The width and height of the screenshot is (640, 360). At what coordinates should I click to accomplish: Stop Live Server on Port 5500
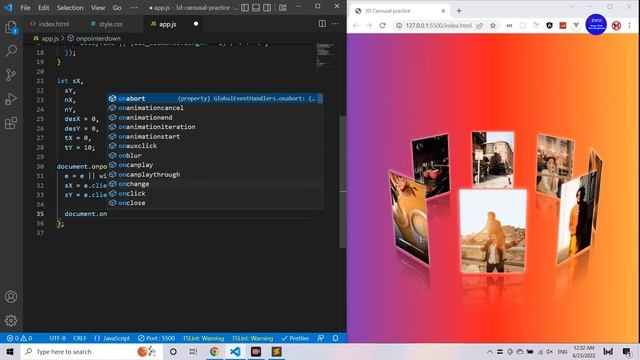coord(156,338)
